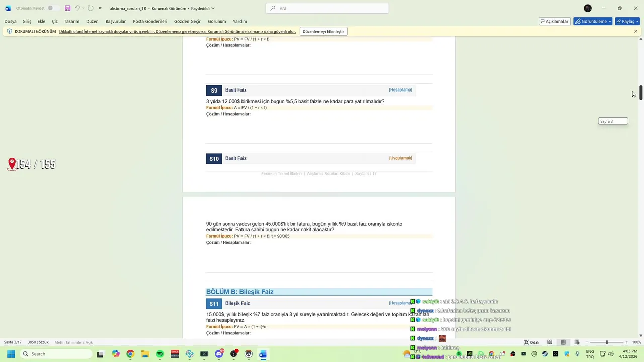Open the Windows Start menu
The height and width of the screenshot is (362, 644).
click(x=11, y=354)
